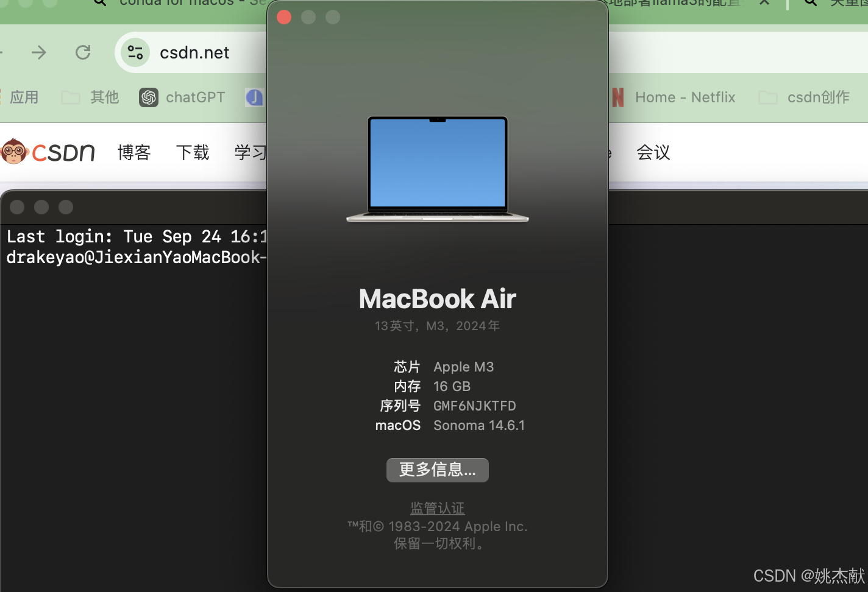Open the Home - Netflix bookmark
868x592 pixels.
pyautogui.click(x=674, y=97)
